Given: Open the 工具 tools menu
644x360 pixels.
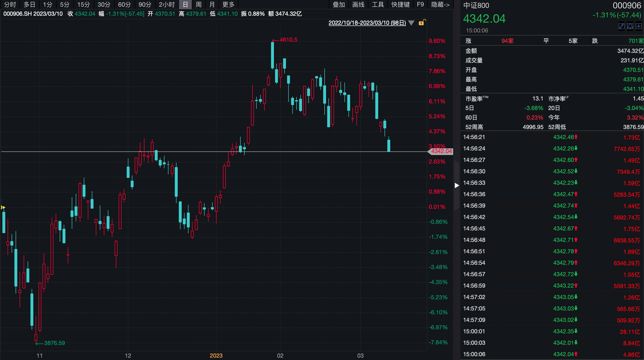Looking at the screenshot, I should [x=378, y=5].
